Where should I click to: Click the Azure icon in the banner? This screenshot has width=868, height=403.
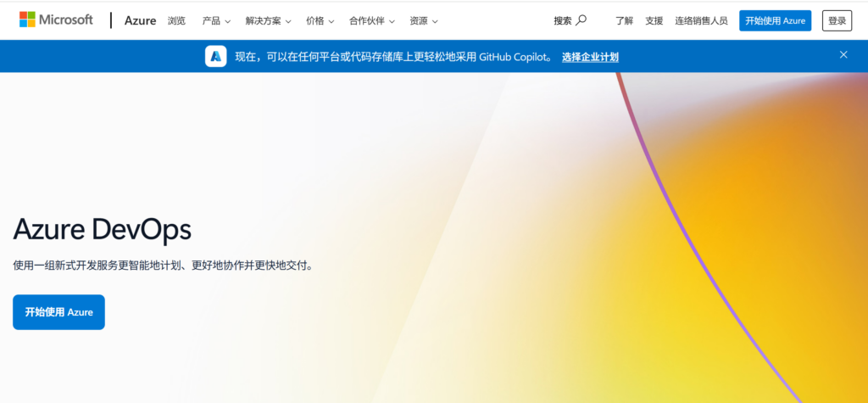pos(216,56)
